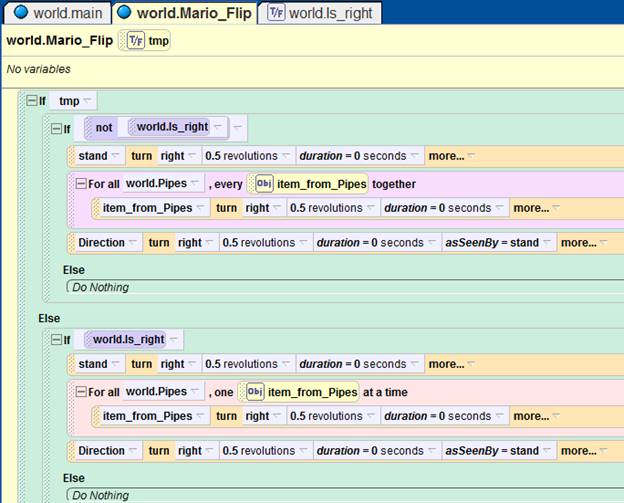Collapse the If world.Is_right block in Else

tap(56, 339)
